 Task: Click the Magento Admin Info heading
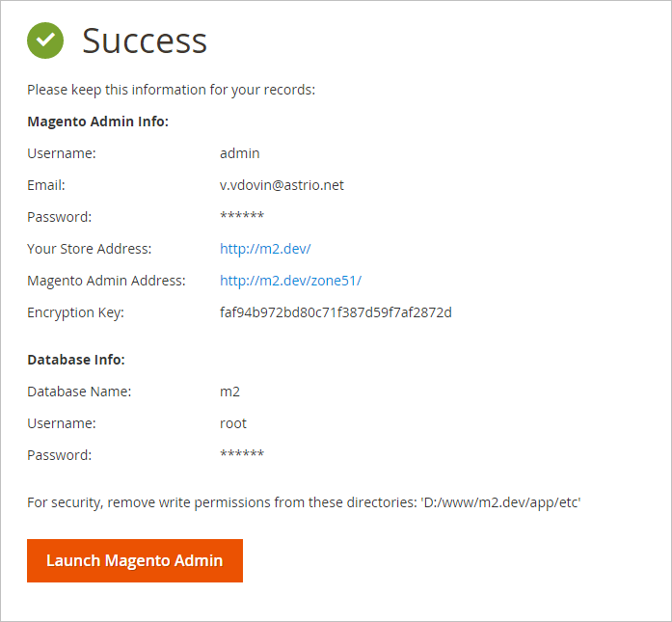pos(97,122)
